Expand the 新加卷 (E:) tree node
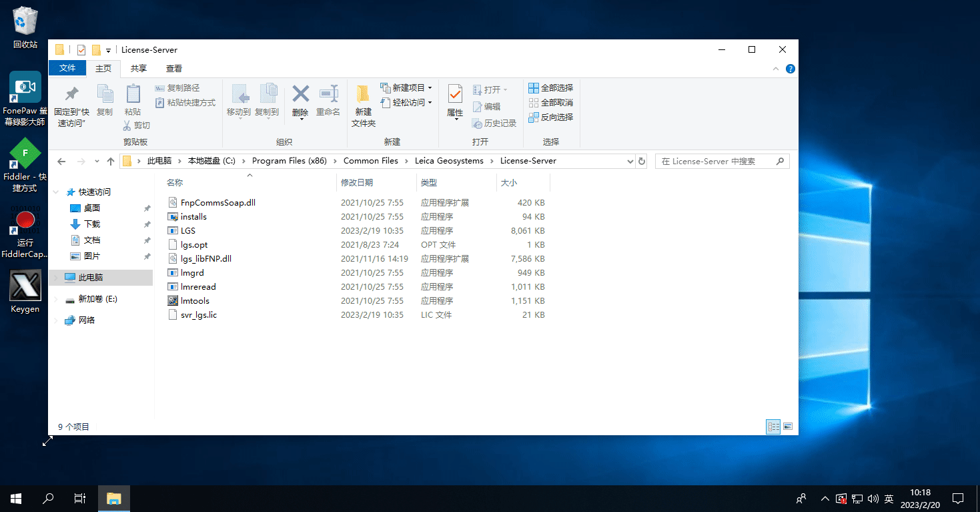The height and width of the screenshot is (512, 980). [x=56, y=299]
